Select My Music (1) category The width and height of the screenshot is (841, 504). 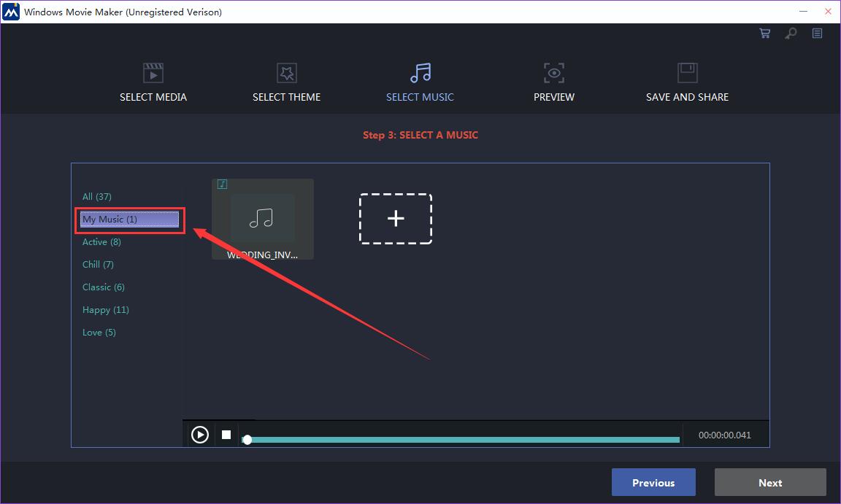coord(130,219)
